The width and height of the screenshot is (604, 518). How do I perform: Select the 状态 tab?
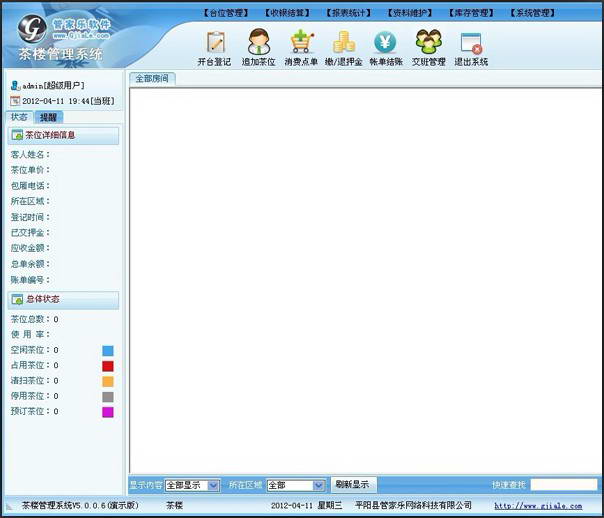(19, 117)
